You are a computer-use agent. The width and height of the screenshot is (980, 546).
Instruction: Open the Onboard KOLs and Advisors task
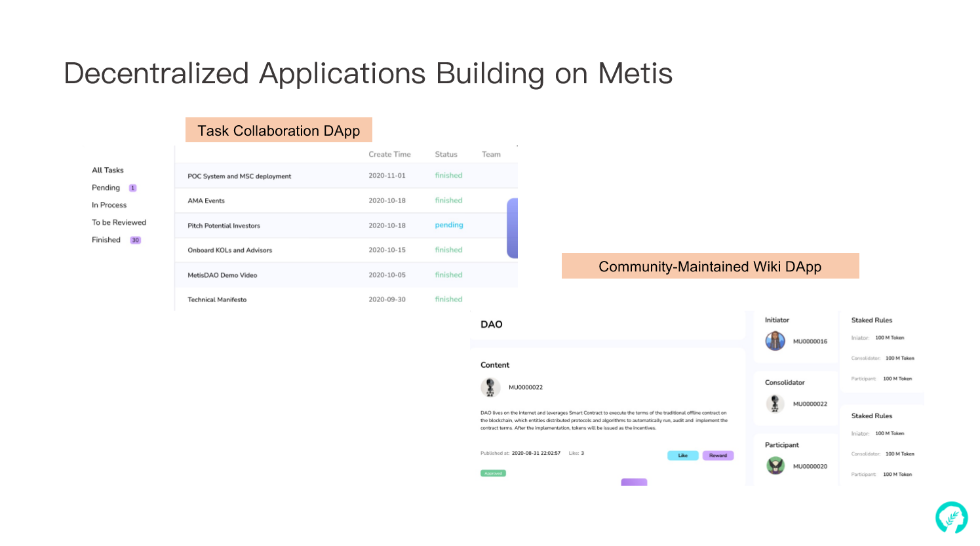click(229, 250)
